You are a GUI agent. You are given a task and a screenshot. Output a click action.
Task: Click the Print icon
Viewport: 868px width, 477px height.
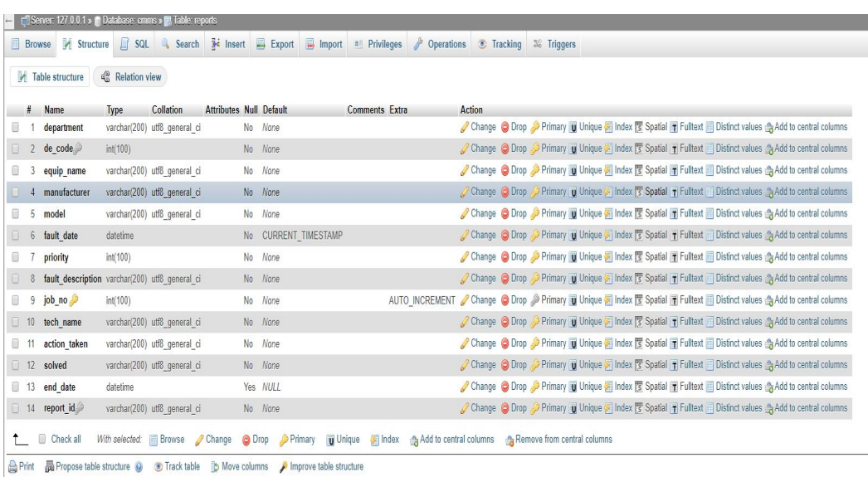[12, 466]
